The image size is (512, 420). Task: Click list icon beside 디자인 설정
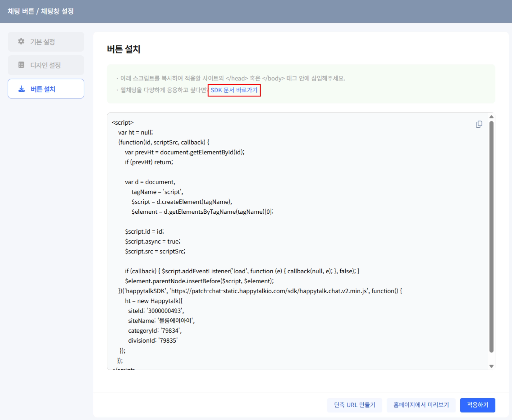[x=21, y=65]
